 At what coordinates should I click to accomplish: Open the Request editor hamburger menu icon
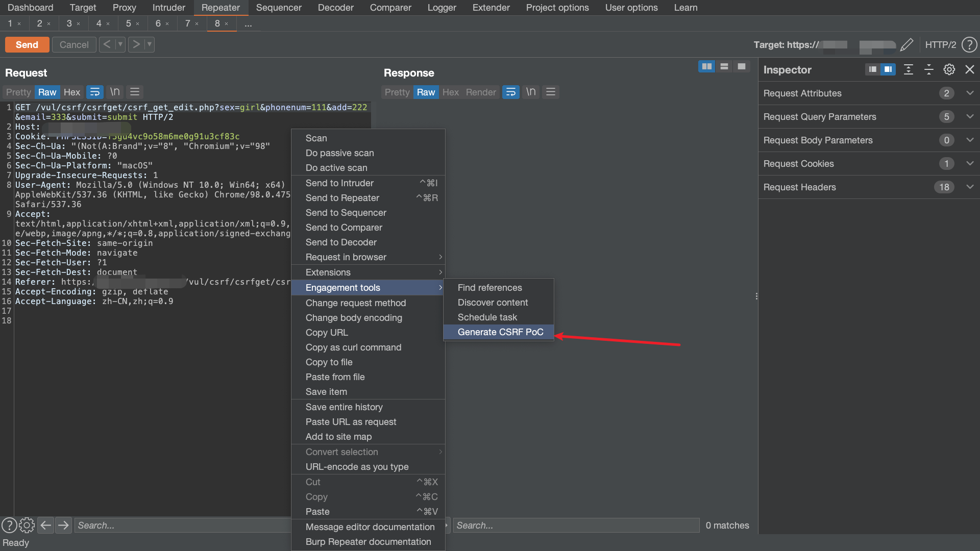pos(135,92)
